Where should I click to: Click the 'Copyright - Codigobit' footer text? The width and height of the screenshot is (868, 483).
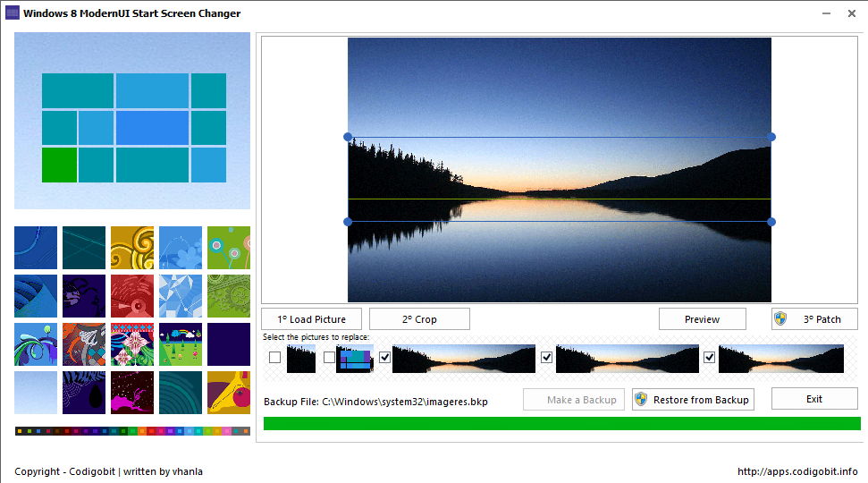[x=64, y=471]
